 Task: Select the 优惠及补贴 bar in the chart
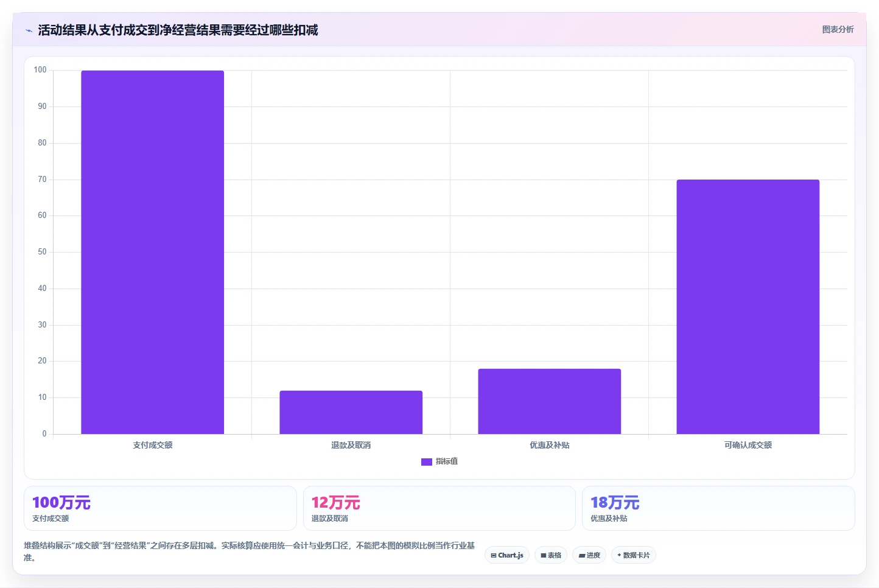pos(549,401)
